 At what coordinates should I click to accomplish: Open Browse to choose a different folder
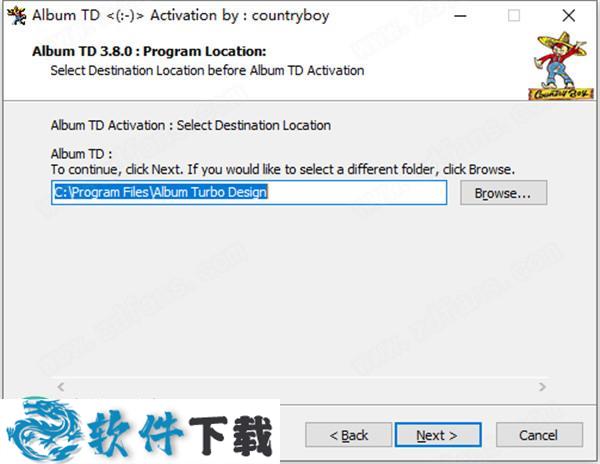point(503,193)
